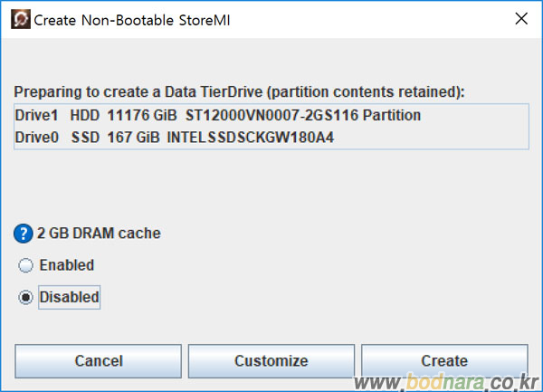Cancel the TierDrive creation

(x=98, y=361)
